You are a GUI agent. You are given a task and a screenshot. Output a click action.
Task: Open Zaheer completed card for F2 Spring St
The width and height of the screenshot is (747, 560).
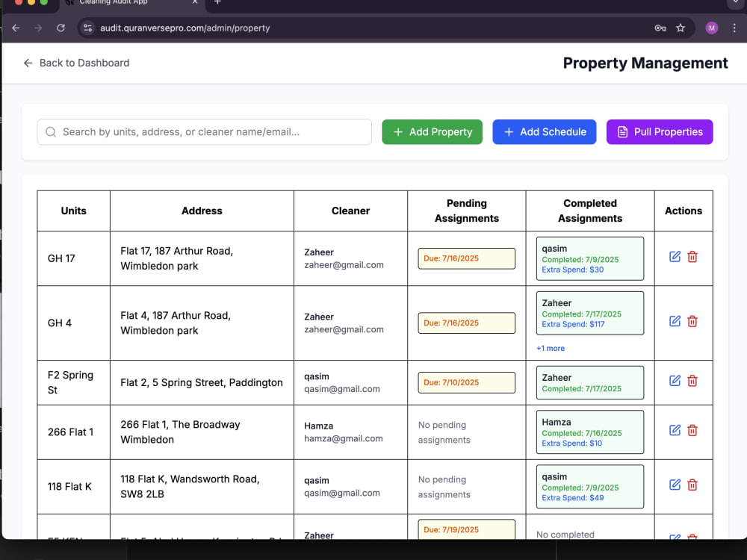click(x=590, y=382)
